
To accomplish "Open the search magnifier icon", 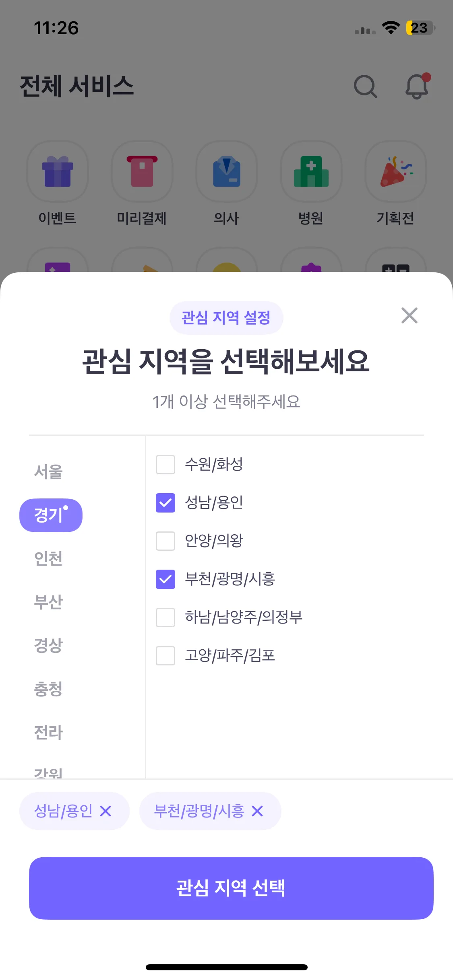I will click(x=365, y=86).
